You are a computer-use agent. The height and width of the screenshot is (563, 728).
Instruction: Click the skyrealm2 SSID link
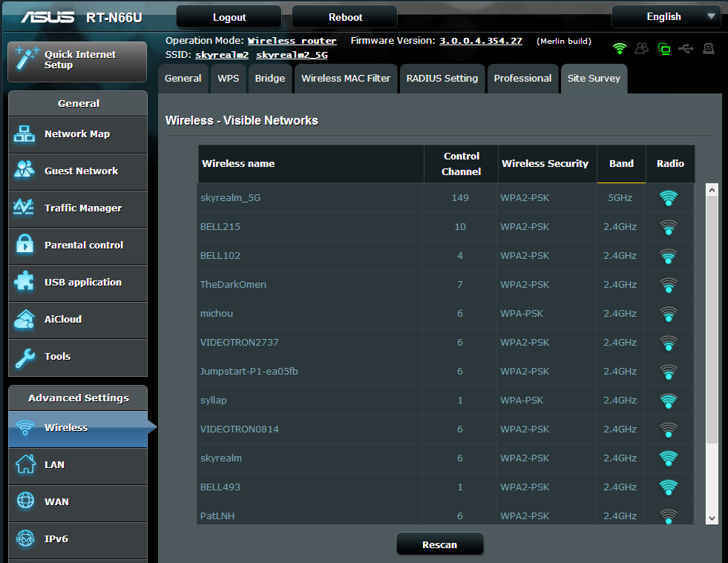[x=222, y=55]
